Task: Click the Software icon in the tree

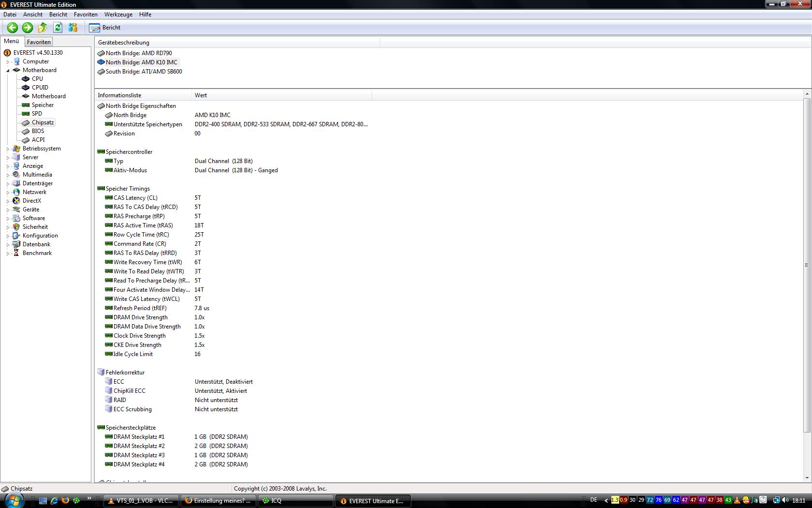Action: 16,218
